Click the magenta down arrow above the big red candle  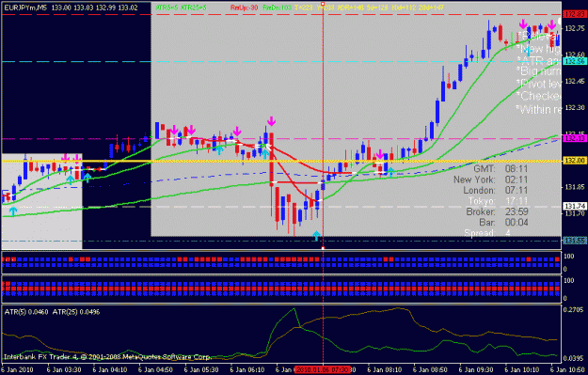[x=271, y=121]
